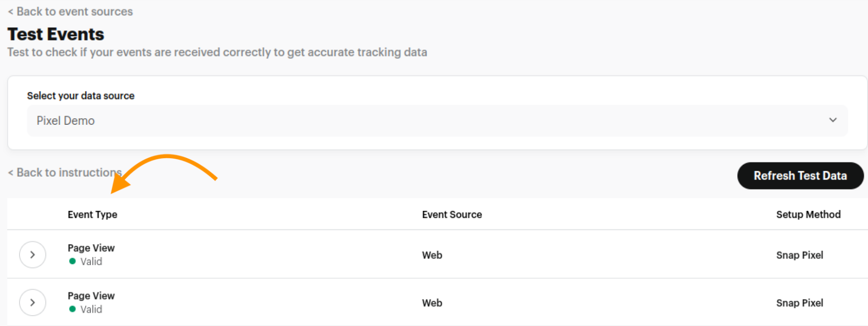Viewport: 868px width, 326px height.
Task: Click the Test Events page heading
Action: click(x=56, y=34)
